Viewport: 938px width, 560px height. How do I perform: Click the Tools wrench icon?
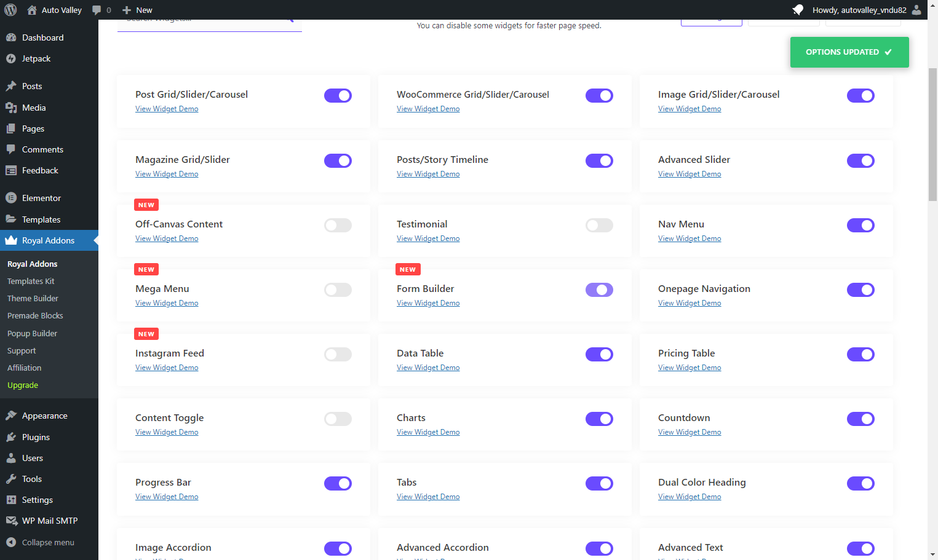[x=11, y=479]
